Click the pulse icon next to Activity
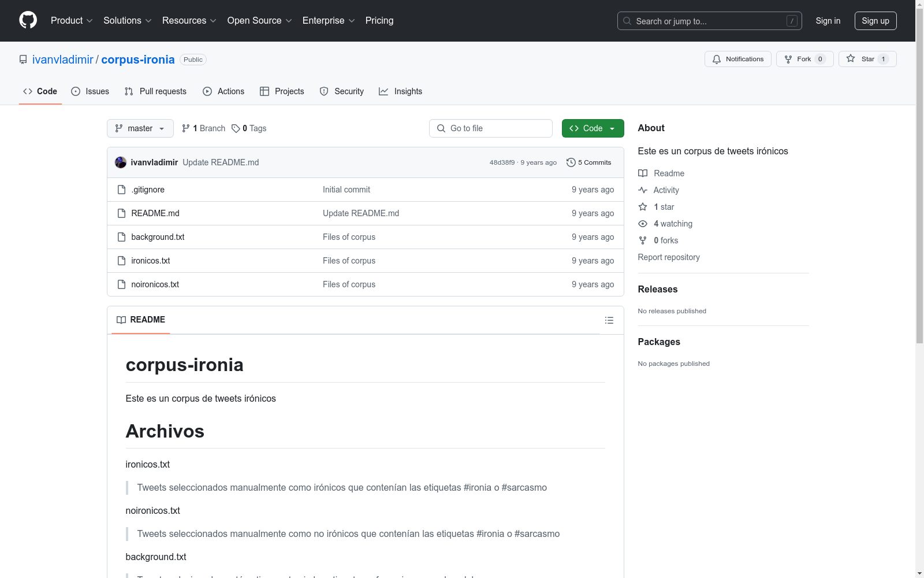Image resolution: width=924 pixels, height=578 pixels. click(643, 190)
